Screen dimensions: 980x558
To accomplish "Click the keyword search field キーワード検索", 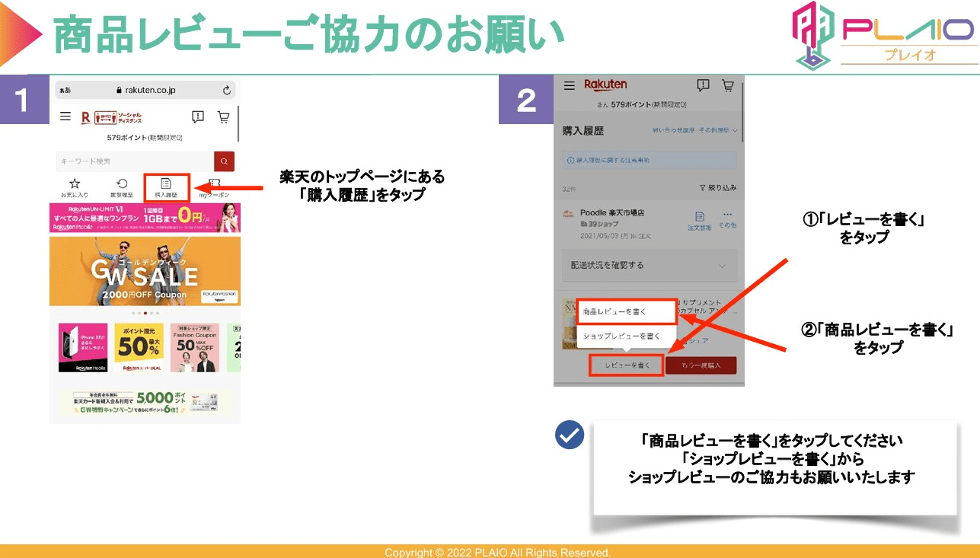I will (x=136, y=161).
